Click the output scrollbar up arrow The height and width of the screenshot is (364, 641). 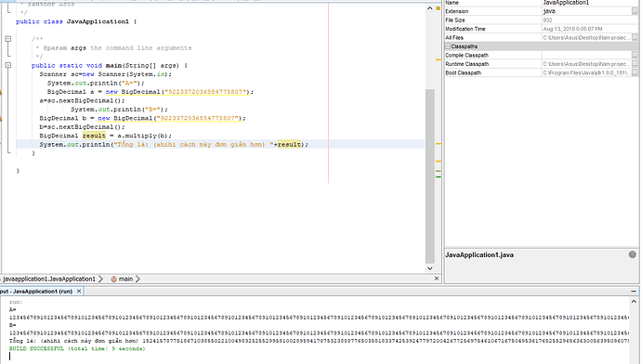(x=634, y=302)
